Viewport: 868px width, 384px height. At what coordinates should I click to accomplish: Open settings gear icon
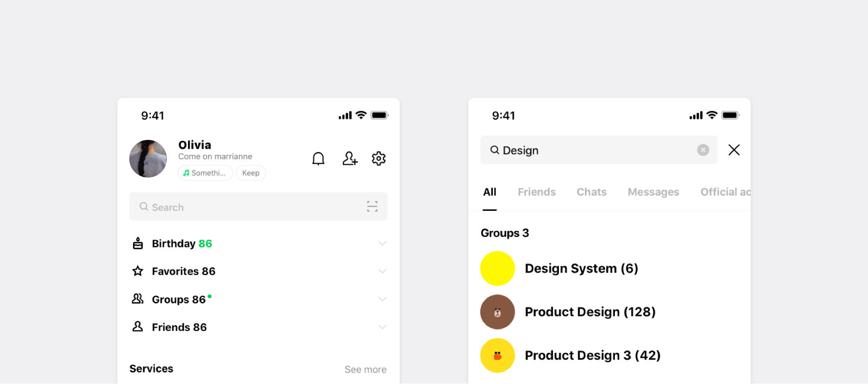point(379,159)
